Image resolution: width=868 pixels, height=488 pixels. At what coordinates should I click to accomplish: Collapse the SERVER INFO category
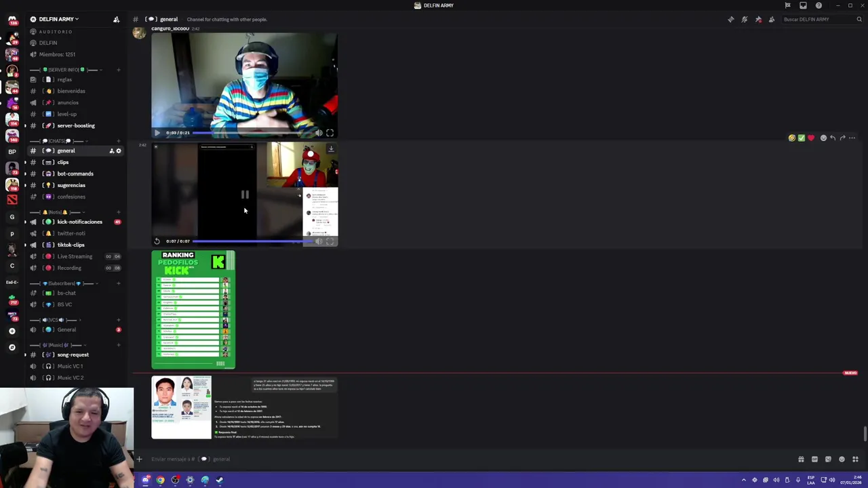[66, 70]
